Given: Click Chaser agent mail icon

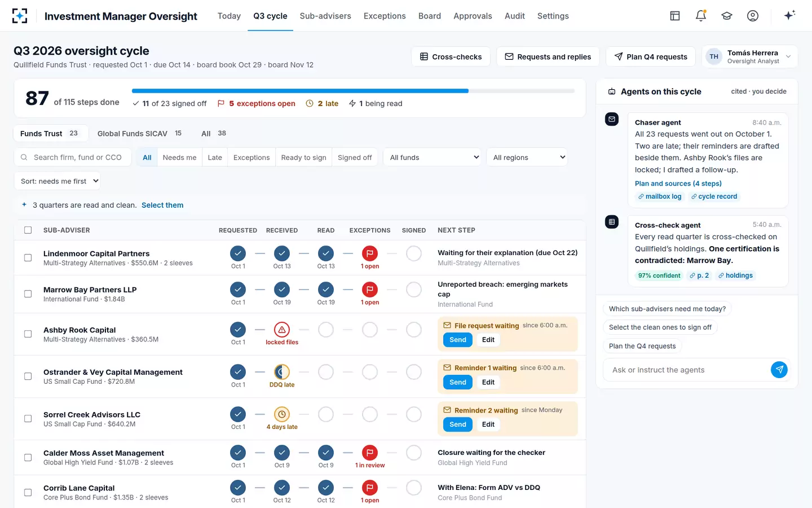Looking at the screenshot, I should (612, 119).
